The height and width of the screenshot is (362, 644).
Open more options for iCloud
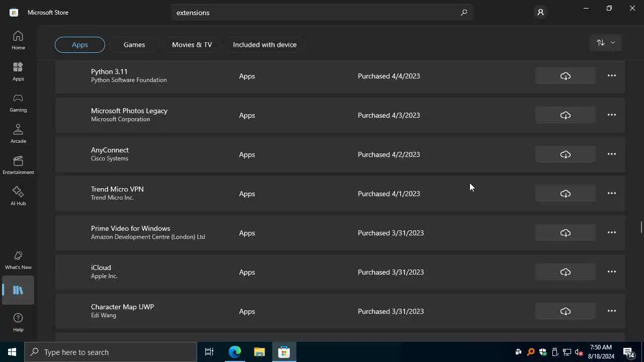(612, 272)
